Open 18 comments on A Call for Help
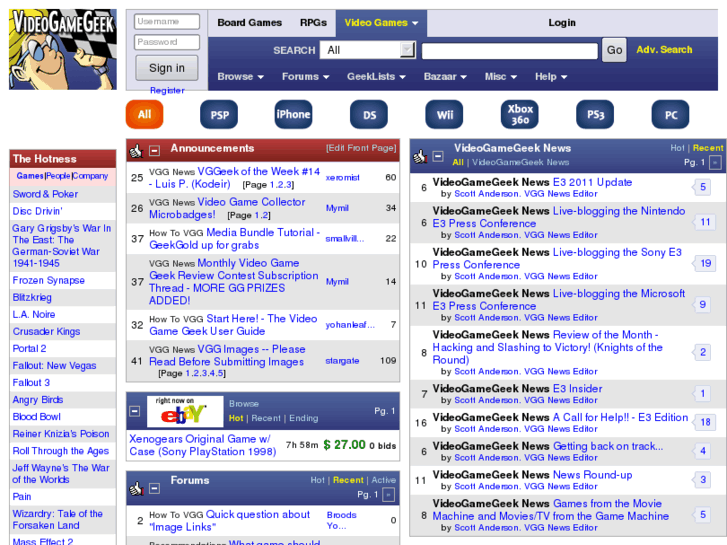Viewport: 727px width, 545px height. pyautogui.click(x=702, y=422)
